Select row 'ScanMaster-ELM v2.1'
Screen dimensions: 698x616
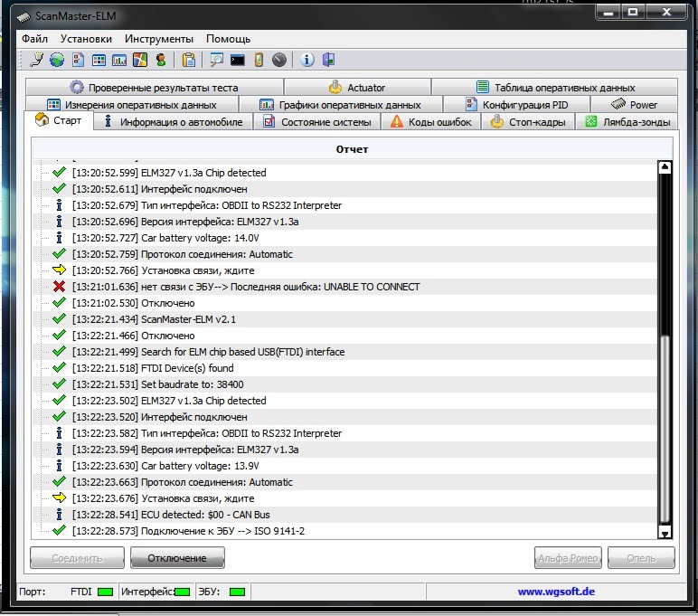point(344,319)
